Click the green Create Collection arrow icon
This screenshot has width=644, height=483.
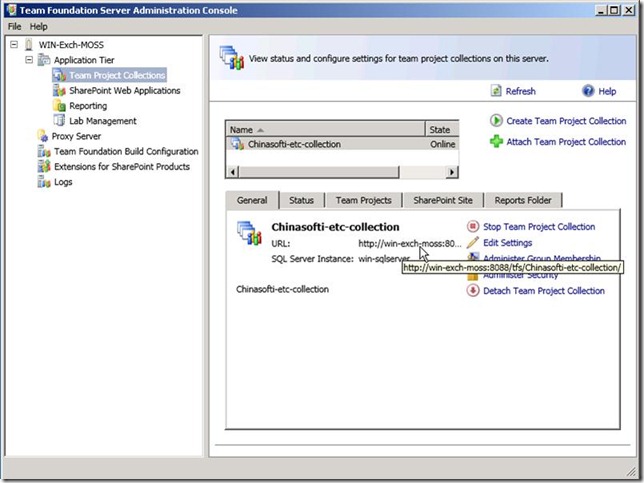coord(496,121)
